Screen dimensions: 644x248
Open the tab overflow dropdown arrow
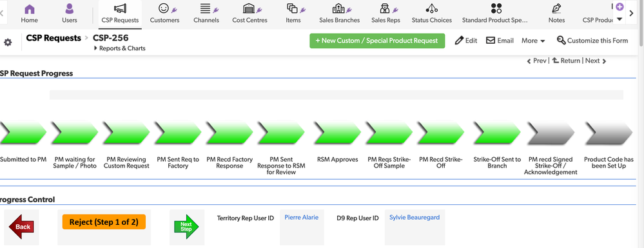620,19
